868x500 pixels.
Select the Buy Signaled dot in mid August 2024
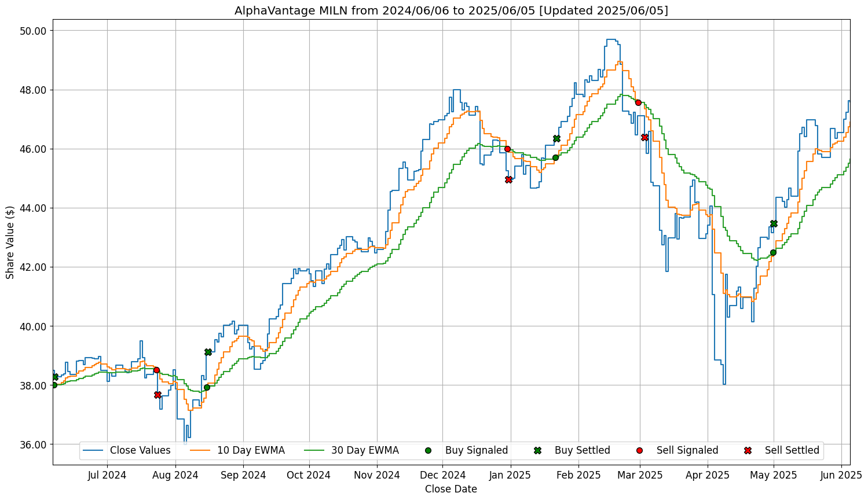point(207,387)
